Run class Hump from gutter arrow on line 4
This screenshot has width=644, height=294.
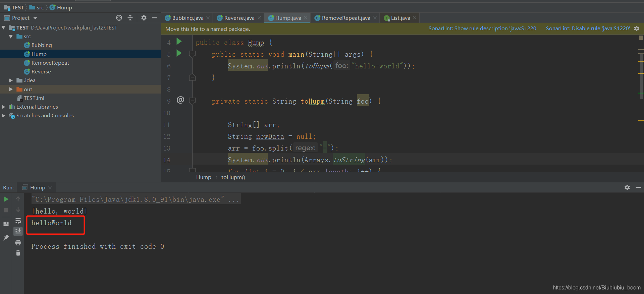179,42
